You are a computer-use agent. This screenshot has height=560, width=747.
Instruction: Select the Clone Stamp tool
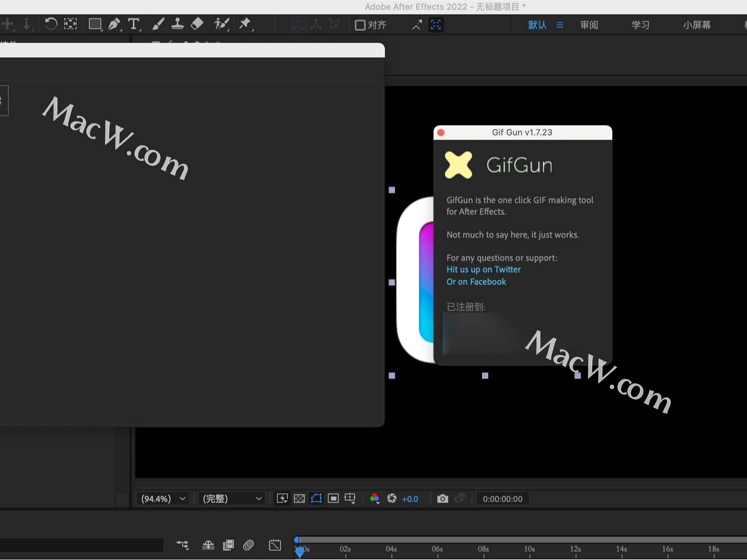(x=177, y=24)
